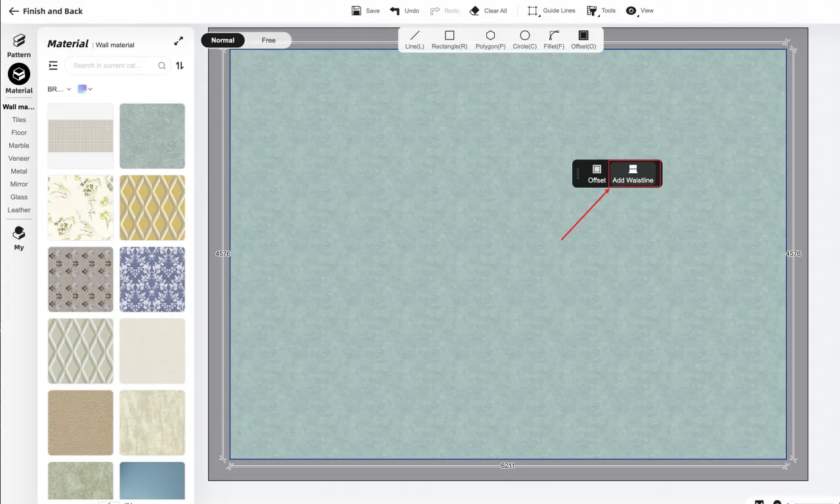Screen dimensions: 840x504
Task: Select the Marble material category
Action: tap(19, 146)
